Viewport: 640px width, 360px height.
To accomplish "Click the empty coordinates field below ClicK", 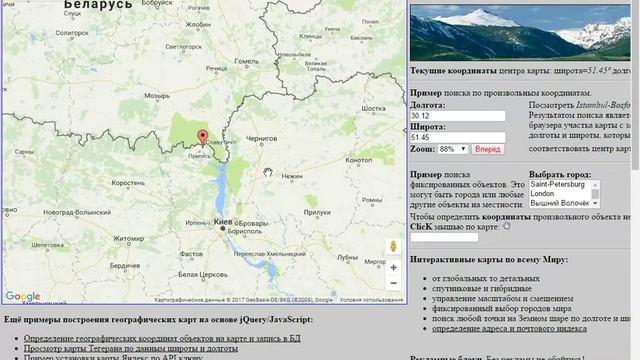I will point(444,237).
